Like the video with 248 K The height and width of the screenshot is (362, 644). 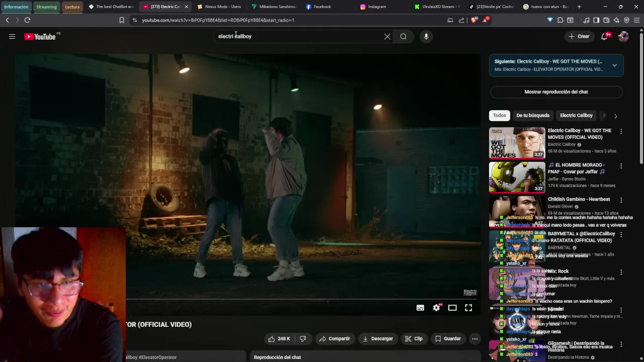click(279, 339)
